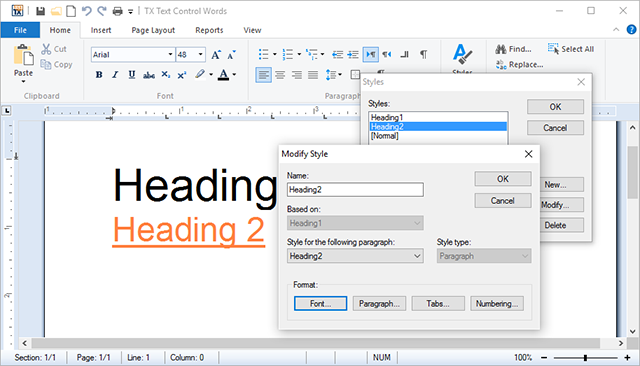The width and height of the screenshot is (640, 366).
Task: Center the paragraph text
Action: click(x=280, y=75)
